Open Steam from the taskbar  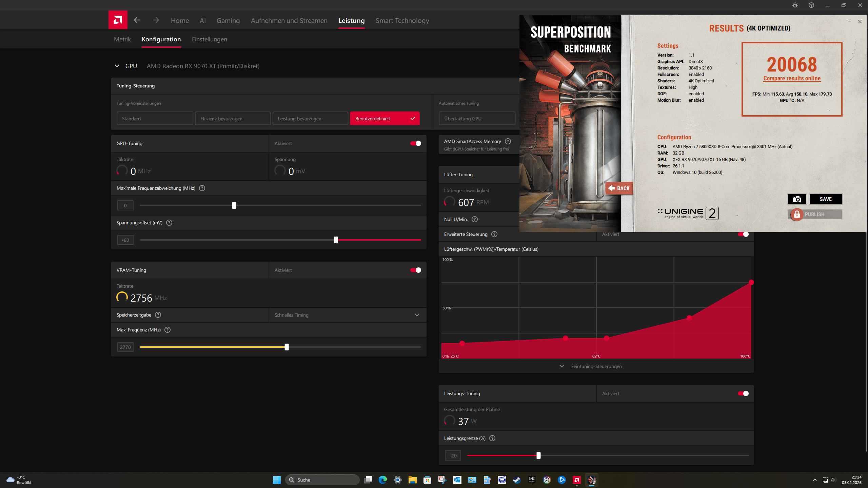point(517,480)
